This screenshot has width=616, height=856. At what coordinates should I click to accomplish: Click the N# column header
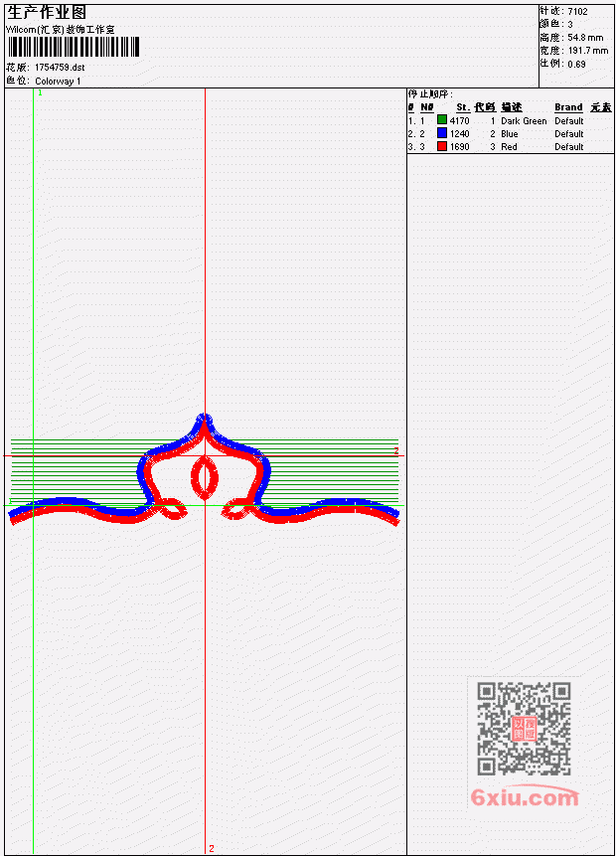click(x=426, y=107)
